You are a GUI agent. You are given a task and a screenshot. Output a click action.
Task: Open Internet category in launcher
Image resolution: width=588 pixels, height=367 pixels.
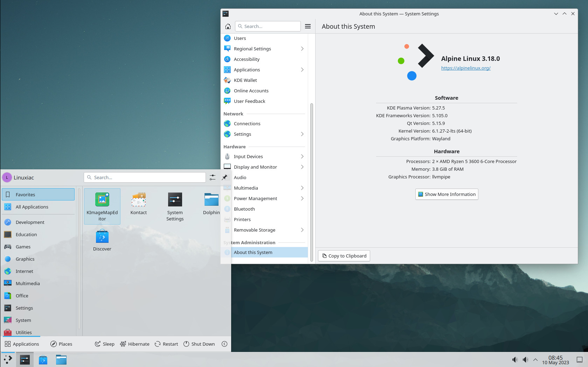coord(38,271)
